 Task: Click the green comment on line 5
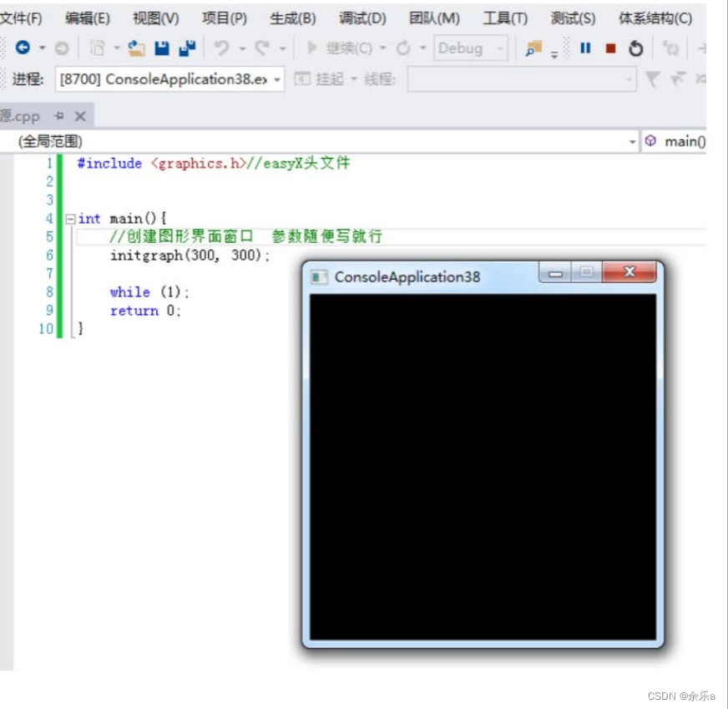[245, 236]
